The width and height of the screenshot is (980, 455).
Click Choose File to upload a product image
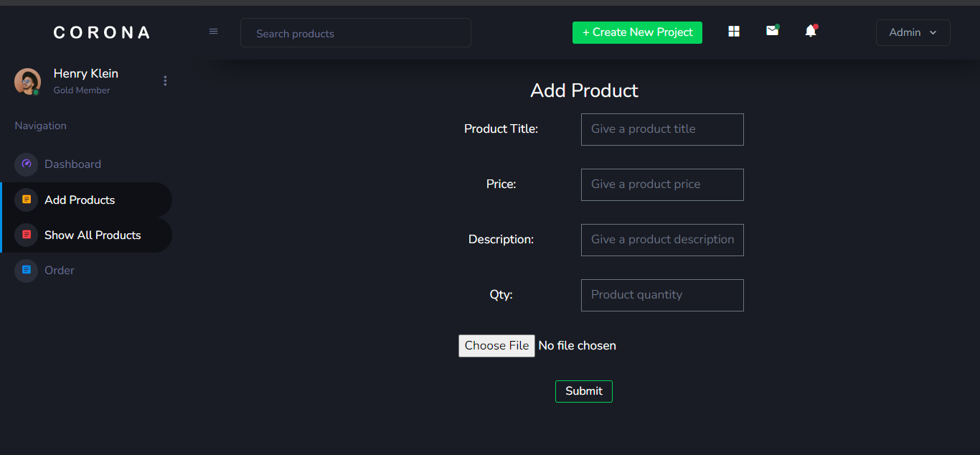point(496,345)
